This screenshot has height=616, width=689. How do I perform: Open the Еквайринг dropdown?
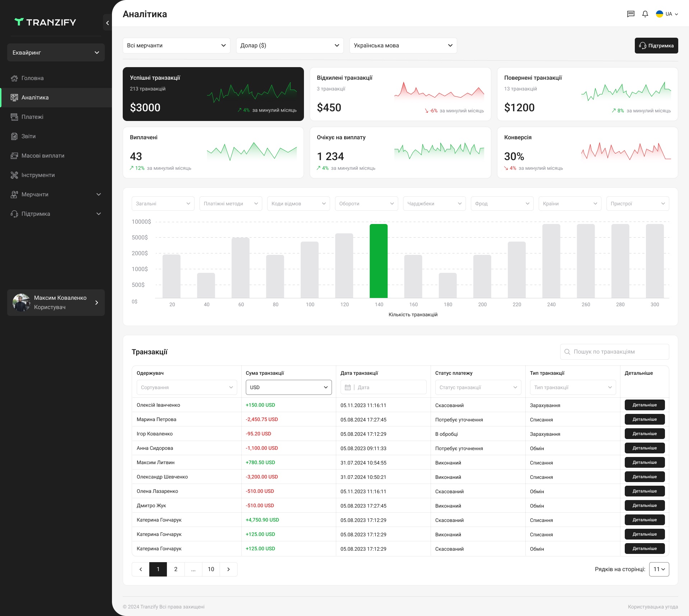[x=56, y=52]
